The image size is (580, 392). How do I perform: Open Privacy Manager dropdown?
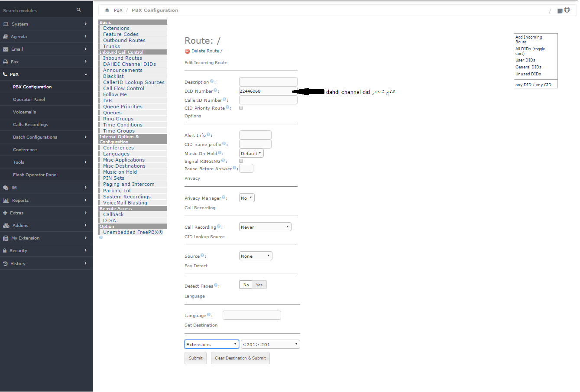click(x=247, y=198)
